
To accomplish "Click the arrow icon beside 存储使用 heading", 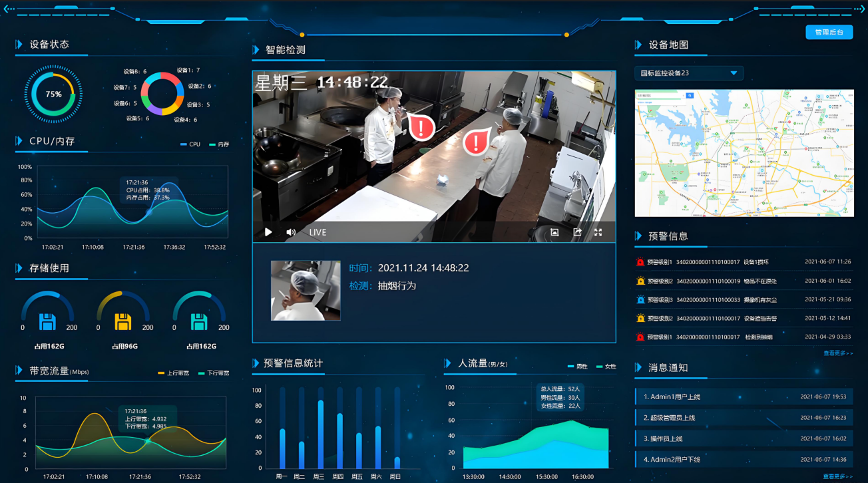I will [19, 268].
